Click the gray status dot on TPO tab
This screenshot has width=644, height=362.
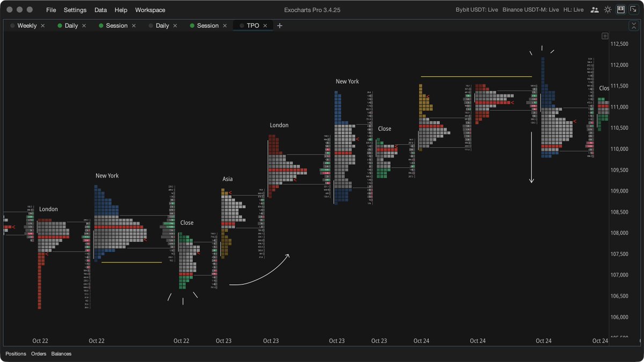tap(242, 26)
